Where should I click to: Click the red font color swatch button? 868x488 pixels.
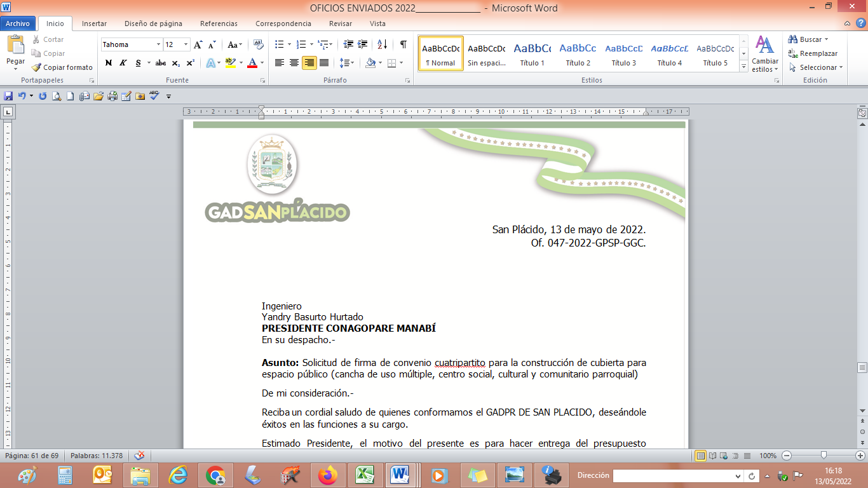(x=252, y=63)
